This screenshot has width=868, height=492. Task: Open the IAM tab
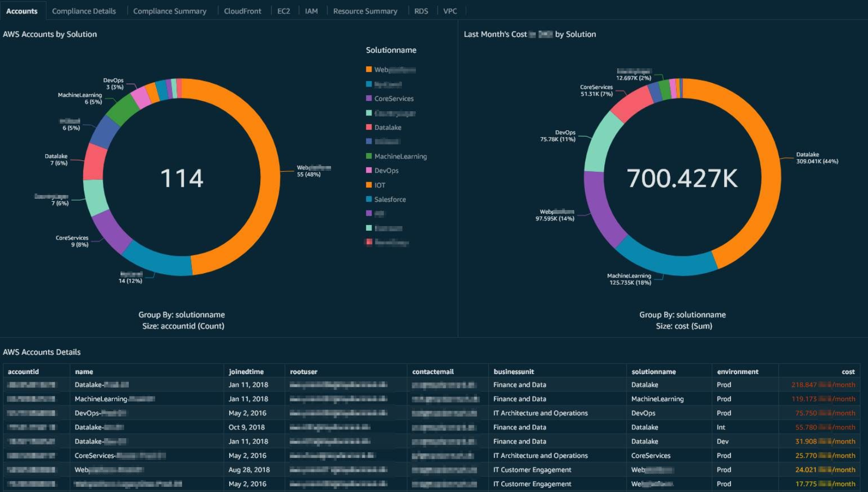tap(311, 10)
